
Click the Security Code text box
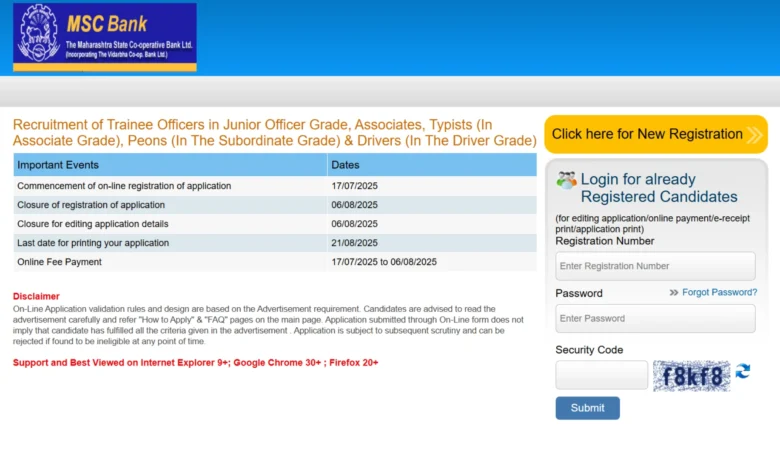(601, 375)
